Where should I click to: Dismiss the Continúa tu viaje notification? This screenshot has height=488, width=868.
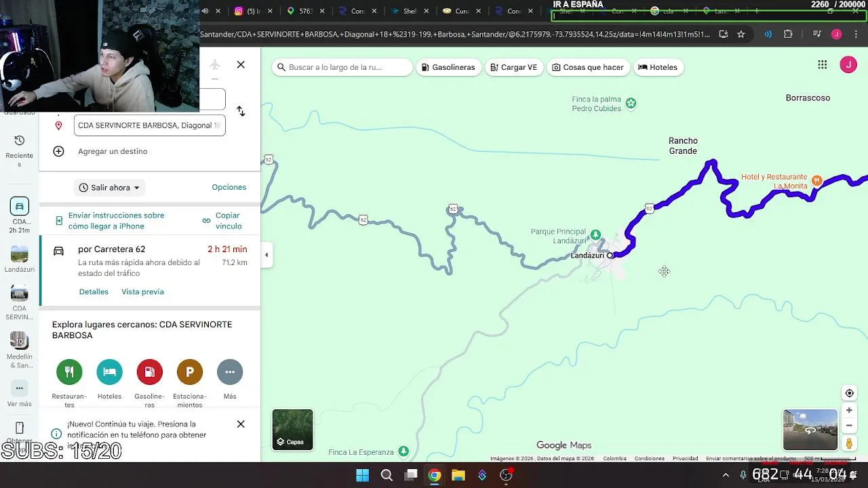click(241, 424)
